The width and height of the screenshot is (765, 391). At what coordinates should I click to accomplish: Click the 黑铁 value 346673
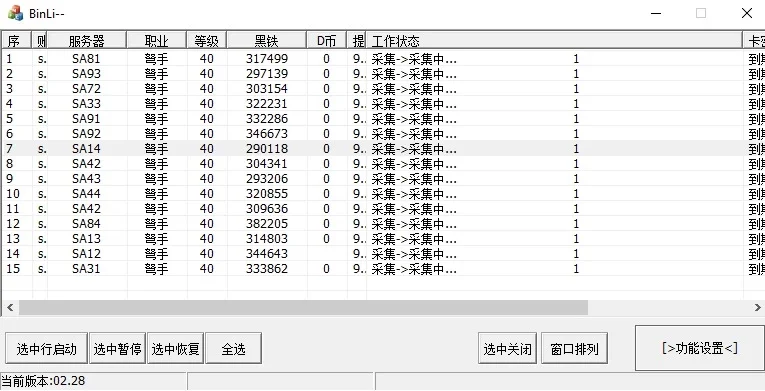(267, 134)
